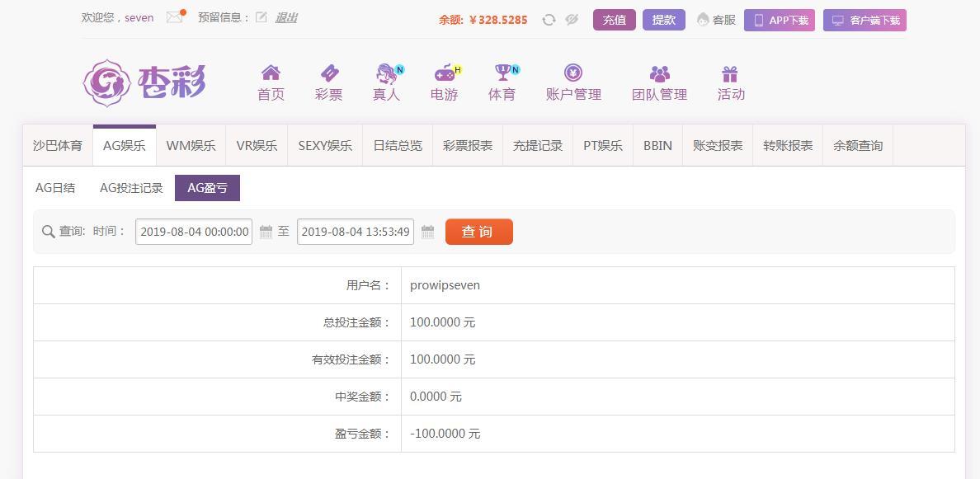The height and width of the screenshot is (479, 980).
Task: Hide balance with eye icon
Action: pyautogui.click(x=571, y=20)
